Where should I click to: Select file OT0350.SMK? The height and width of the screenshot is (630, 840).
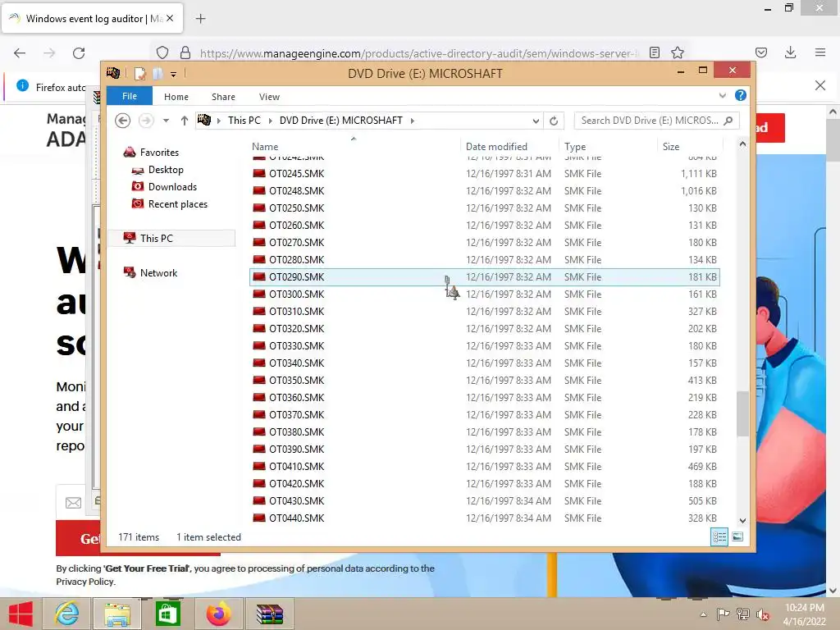(484, 381)
